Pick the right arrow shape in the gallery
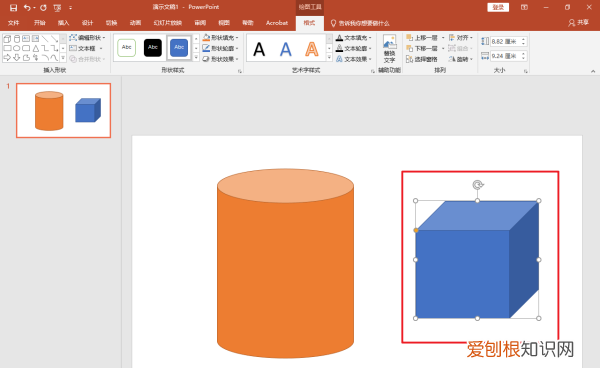 [7, 58]
